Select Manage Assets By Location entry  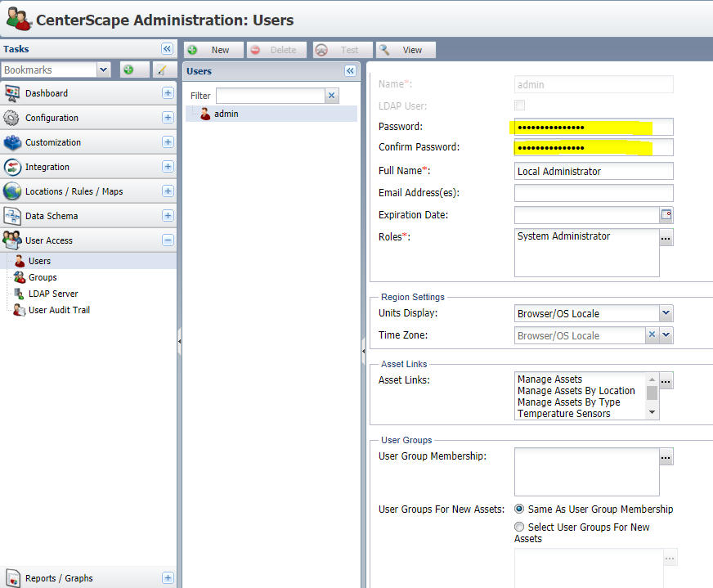coord(576,391)
